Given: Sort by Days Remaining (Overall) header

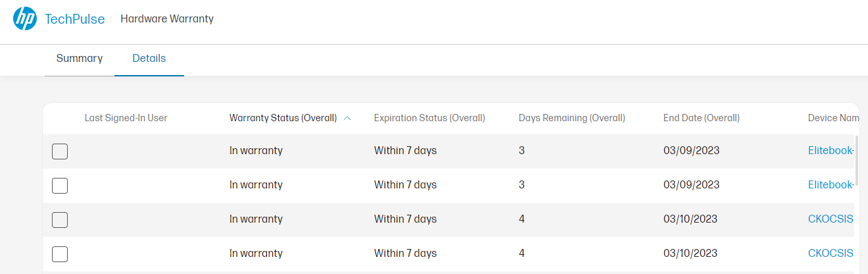Looking at the screenshot, I should pos(571,119).
